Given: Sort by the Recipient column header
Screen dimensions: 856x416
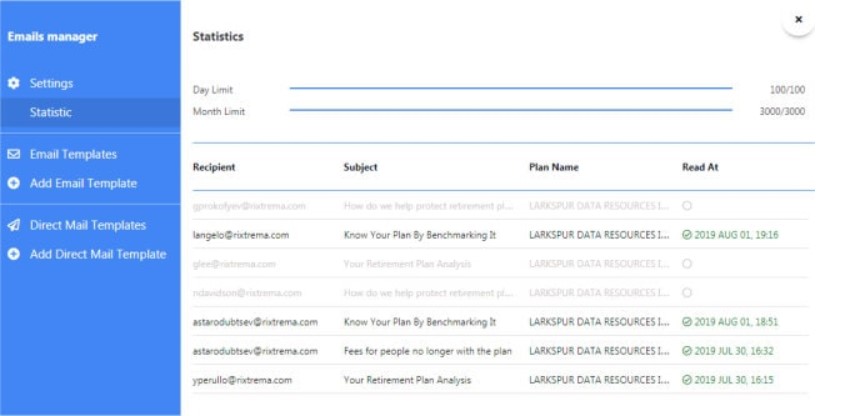Looking at the screenshot, I should (214, 167).
